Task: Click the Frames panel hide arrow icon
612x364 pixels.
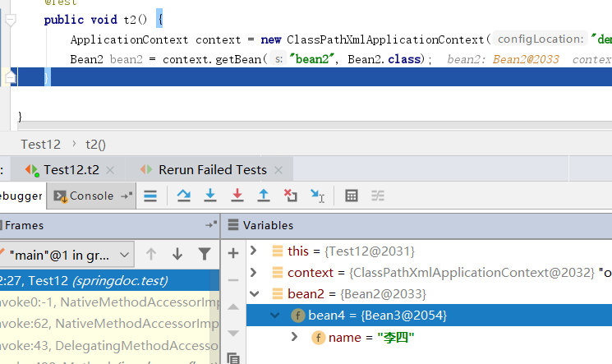Action: [x=211, y=224]
